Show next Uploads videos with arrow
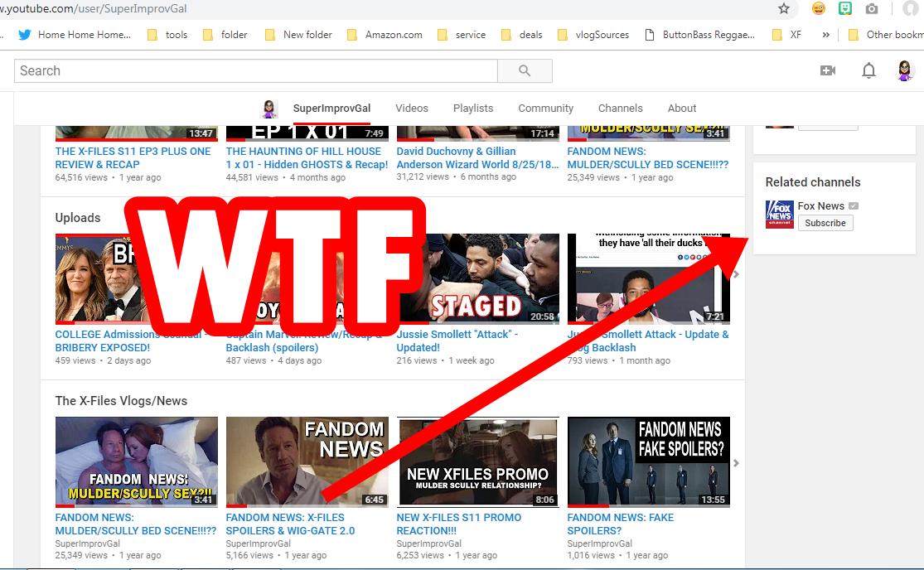The width and height of the screenshot is (924, 570). 735,274
